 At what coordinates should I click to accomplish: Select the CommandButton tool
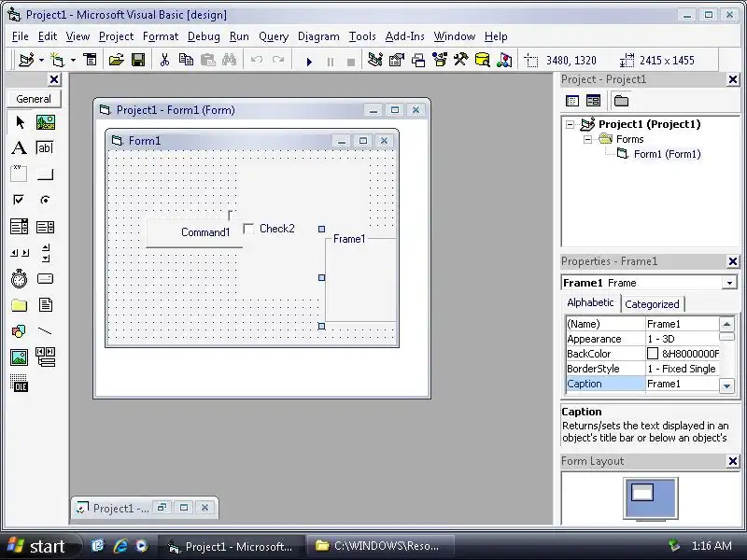[x=46, y=174]
